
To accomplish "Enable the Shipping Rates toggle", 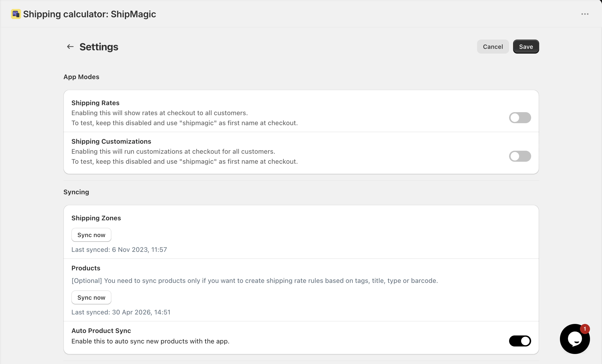I will coord(520,118).
